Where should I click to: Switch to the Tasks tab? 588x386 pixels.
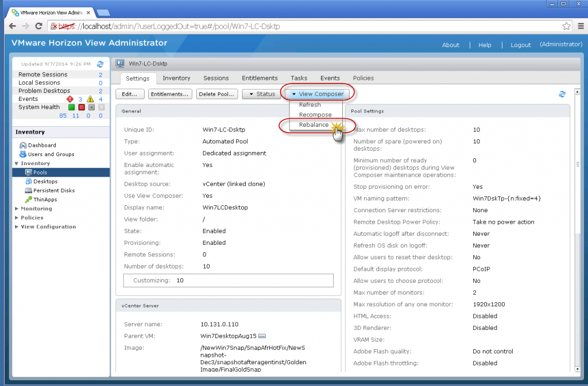click(299, 78)
